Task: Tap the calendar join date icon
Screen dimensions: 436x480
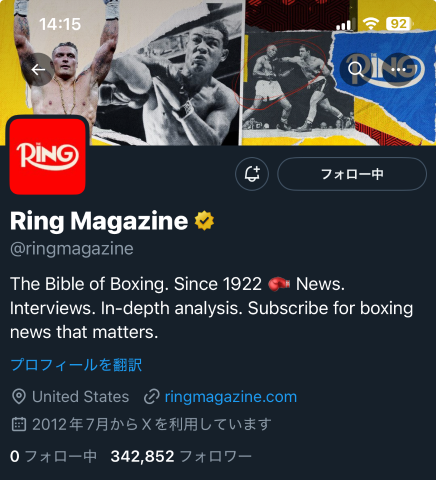Action: (19, 424)
